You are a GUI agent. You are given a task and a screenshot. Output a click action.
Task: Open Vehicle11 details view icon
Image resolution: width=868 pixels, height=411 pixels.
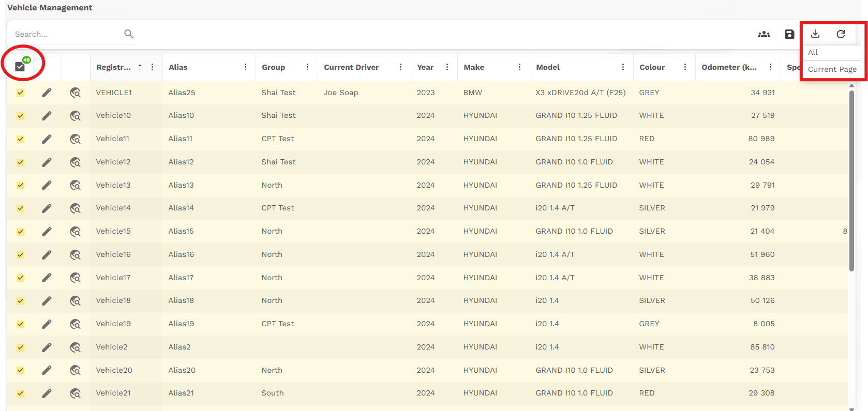click(76, 139)
